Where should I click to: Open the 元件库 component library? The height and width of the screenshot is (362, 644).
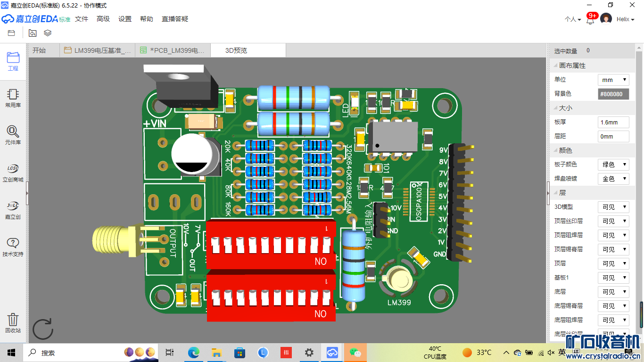click(13, 135)
